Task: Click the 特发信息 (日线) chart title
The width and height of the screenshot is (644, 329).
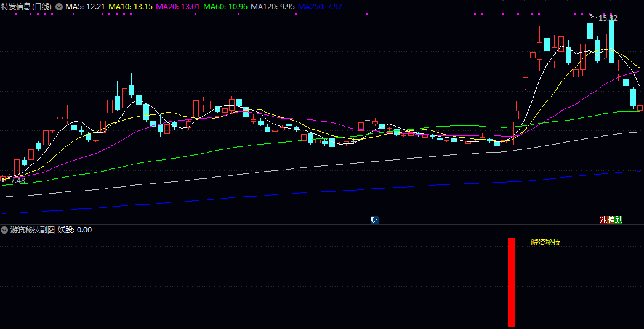Action: coord(27,6)
